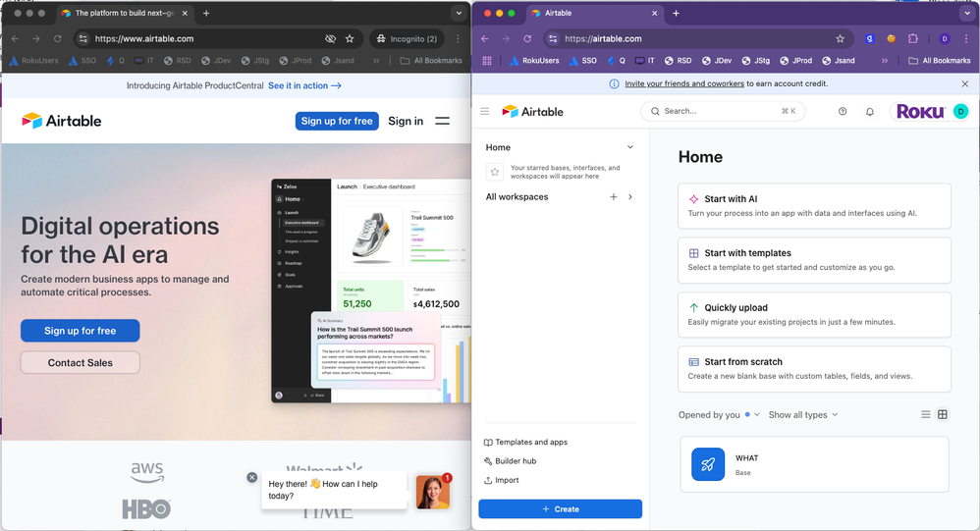Click incognito address bar URL
Screen dimensions: 980x531
(x=144, y=38)
